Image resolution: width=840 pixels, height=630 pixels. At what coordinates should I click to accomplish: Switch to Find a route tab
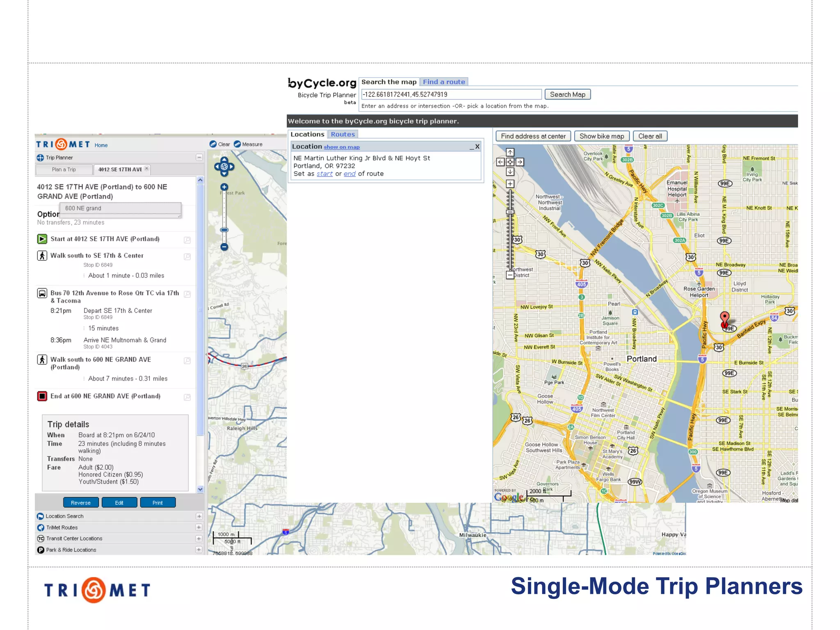444,82
